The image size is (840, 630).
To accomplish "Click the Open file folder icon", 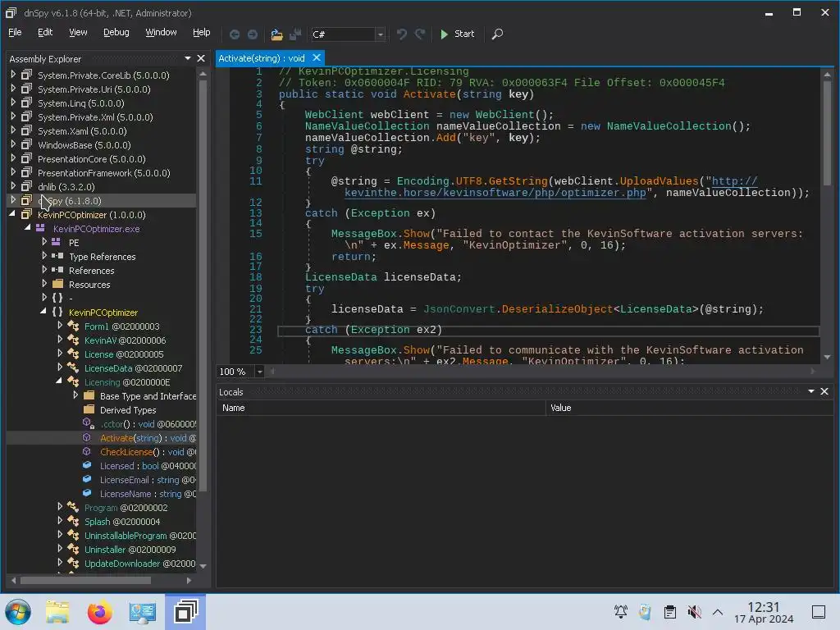I will (x=276, y=34).
